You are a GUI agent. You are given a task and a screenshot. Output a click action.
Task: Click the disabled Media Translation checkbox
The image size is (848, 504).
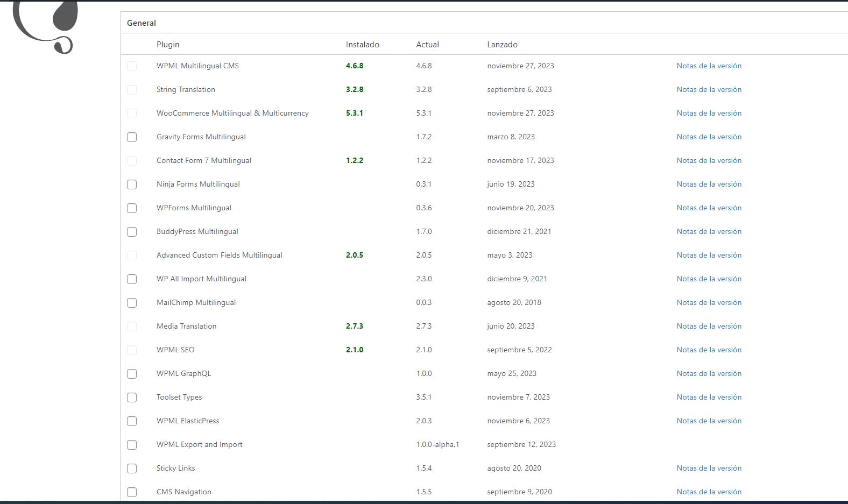click(132, 326)
